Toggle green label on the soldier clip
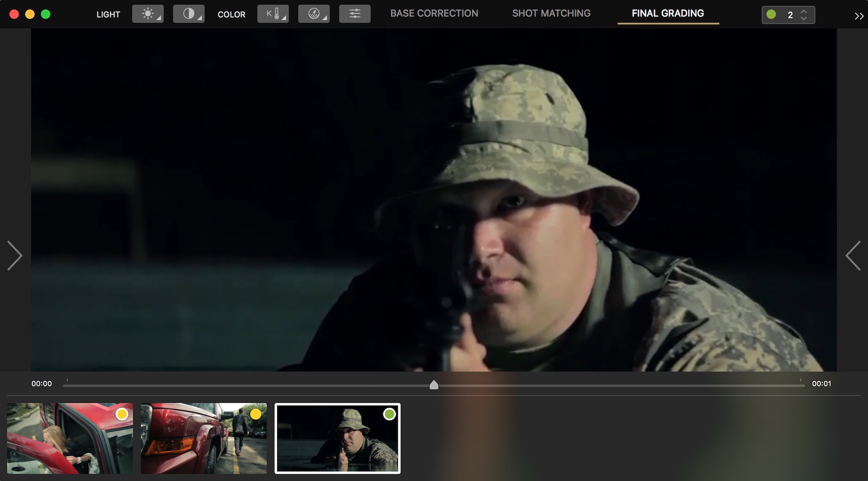Image resolution: width=868 pixels, height=481 pixels. pyautogui.click(x=389, y=414)
